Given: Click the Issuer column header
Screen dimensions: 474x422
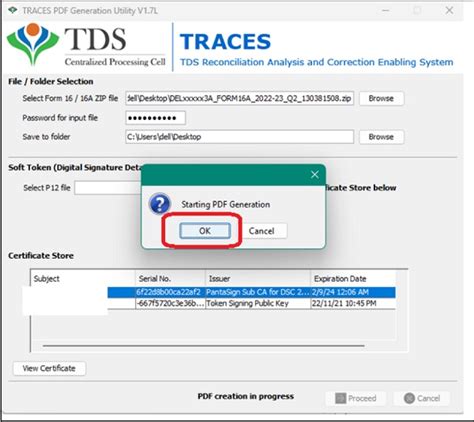Looking at the screenshot, I should (258, 279).
